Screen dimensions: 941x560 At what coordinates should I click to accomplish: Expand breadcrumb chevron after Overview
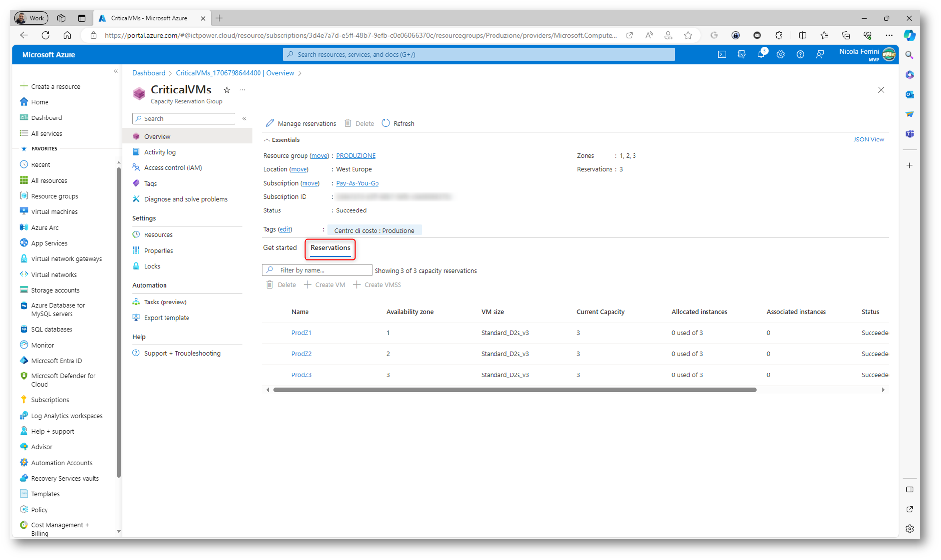pyautogui.click(x=300, y=73)
